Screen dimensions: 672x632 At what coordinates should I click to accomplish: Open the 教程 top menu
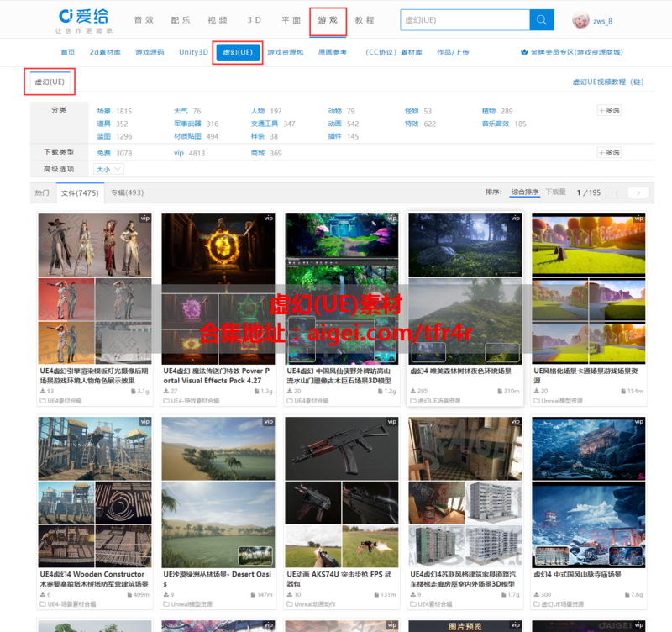[365, 20]
